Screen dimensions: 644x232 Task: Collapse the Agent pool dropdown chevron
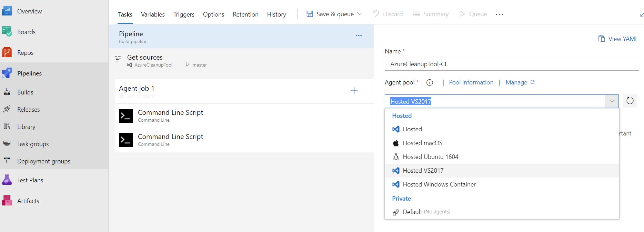pyautogui.click(x=612, y=101)
